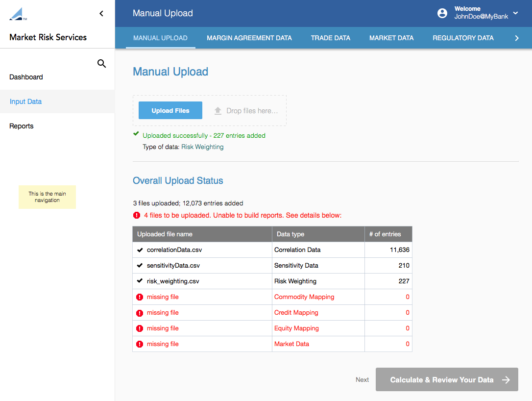This screenshot has height=401, width=532.
Task: Click the search magnifier icon in sidebar
Action: coord(101,64)
